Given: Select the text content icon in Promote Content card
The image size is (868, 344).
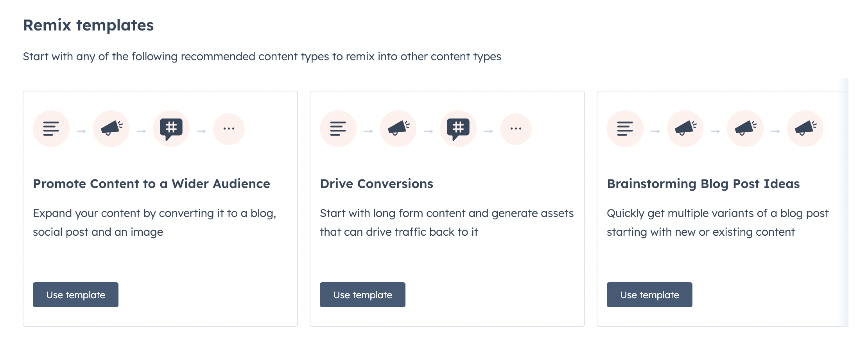Looking at the screenshot, I should click(51, 128).
